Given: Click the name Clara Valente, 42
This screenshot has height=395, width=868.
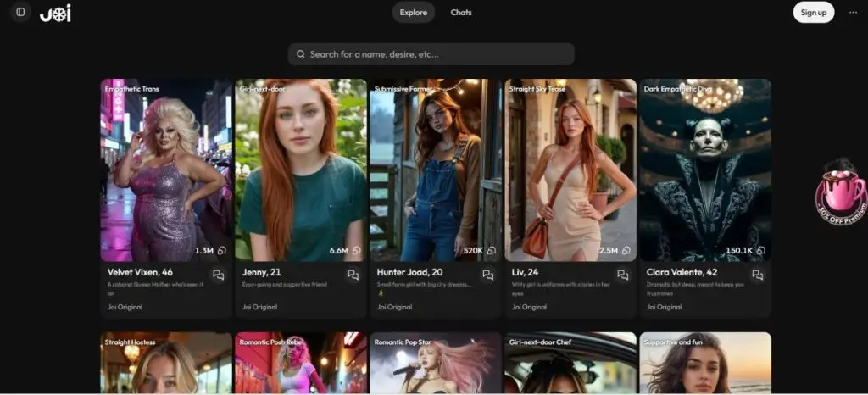Looking at the screenshot, I should coord(682,272).
